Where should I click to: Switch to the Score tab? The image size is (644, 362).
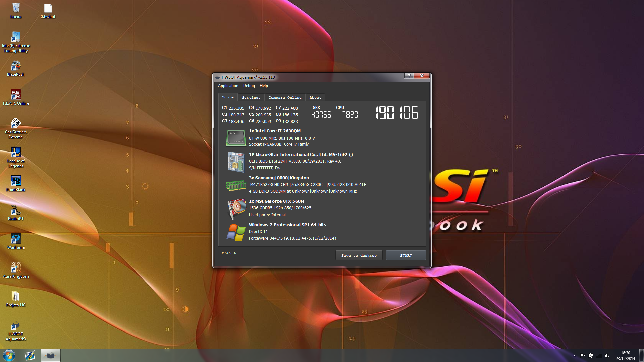tap(228, 97)
